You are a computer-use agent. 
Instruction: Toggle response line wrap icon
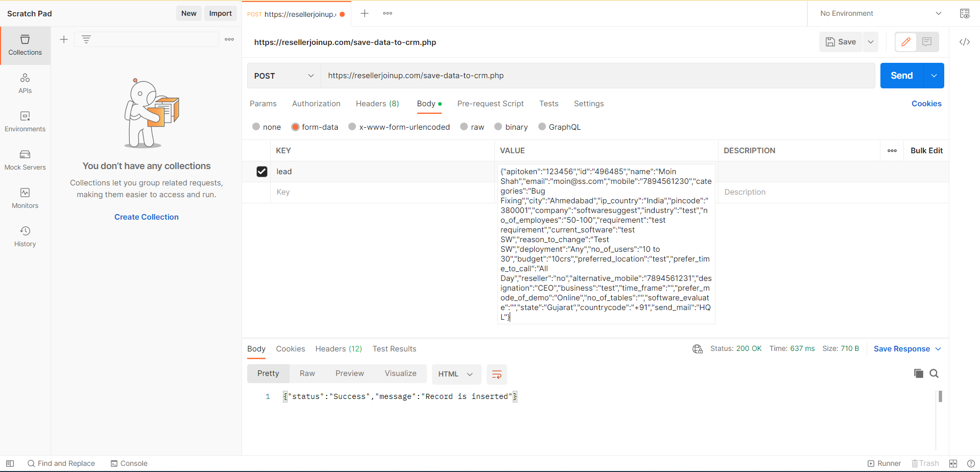pyautogui.click(x=496, y=374)
